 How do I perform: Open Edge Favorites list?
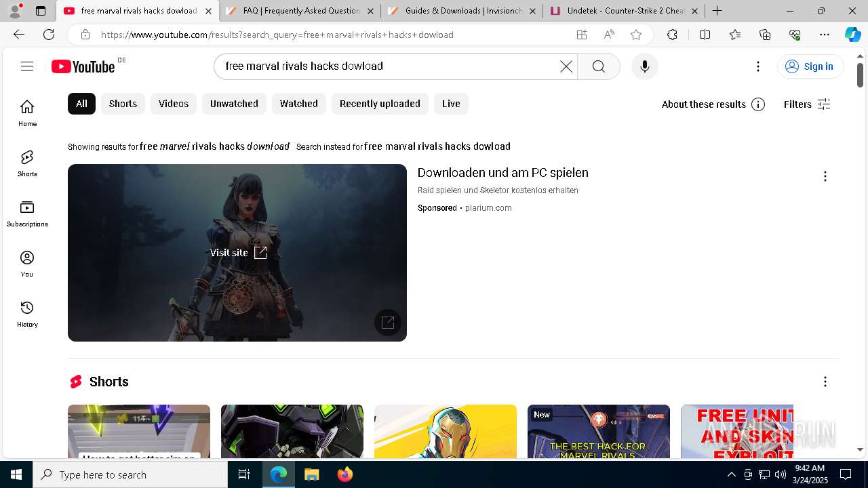coord(735,35)
